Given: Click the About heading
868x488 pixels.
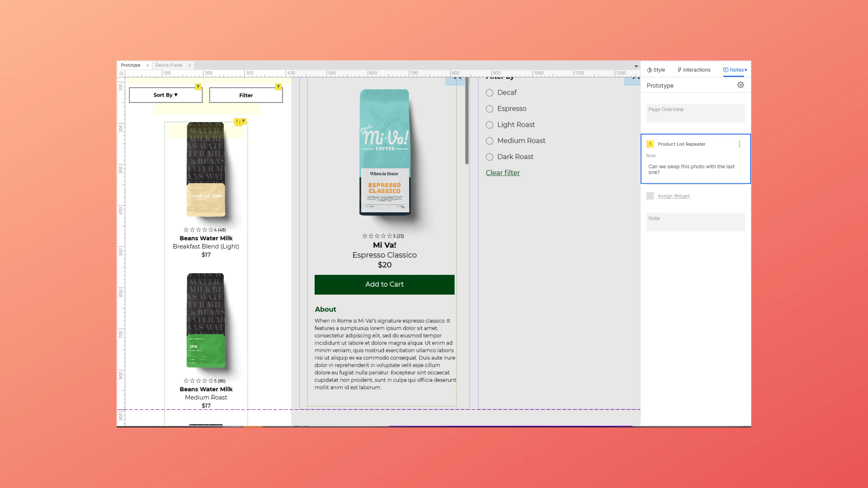Looking at the screenshot, I should coord(325,309).
